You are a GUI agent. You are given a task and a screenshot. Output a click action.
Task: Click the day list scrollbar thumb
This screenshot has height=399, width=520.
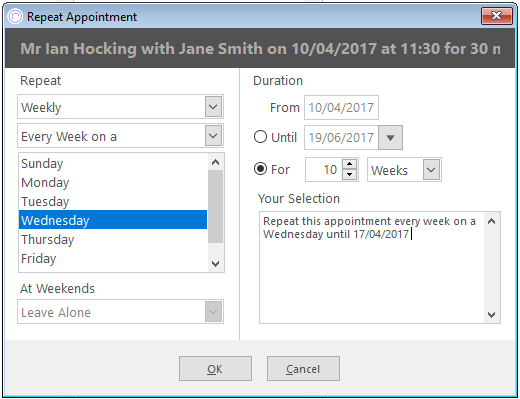[216, 207]
